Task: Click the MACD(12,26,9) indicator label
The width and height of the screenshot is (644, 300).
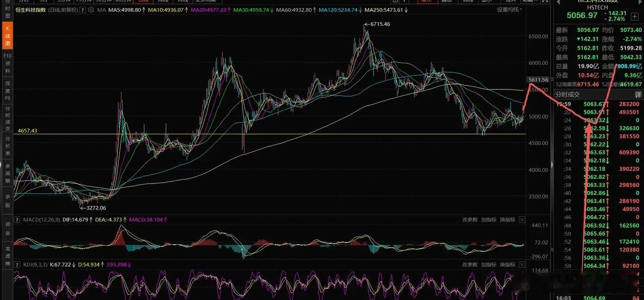Action: [x=42, y=220]
